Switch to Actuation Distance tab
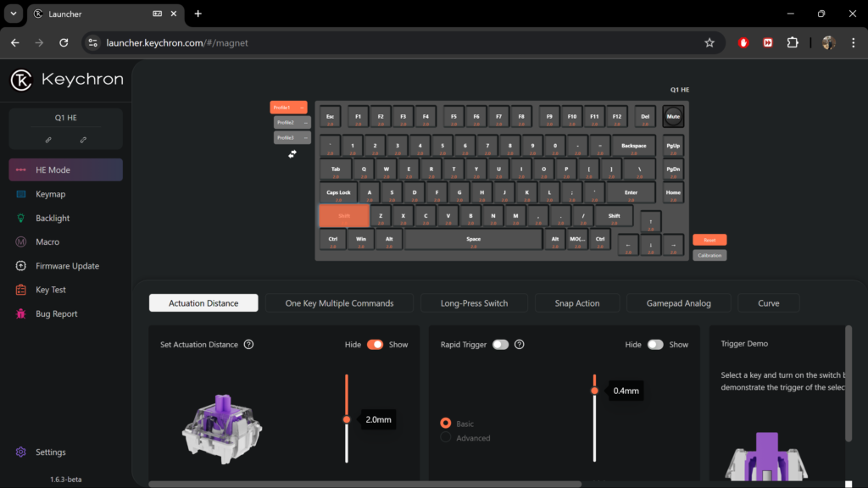The height and width of the screenshot is (488, 868). click(x=203, y=303)
